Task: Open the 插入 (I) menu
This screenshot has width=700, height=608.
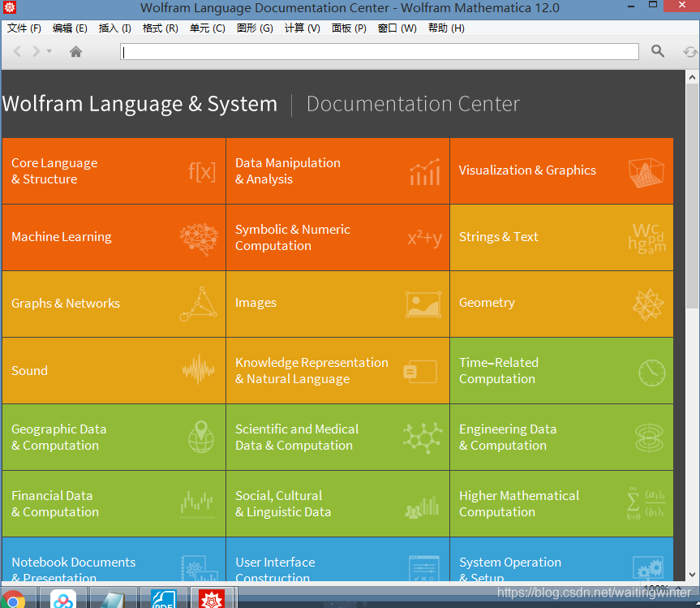Action: click(x=114, y=28)
